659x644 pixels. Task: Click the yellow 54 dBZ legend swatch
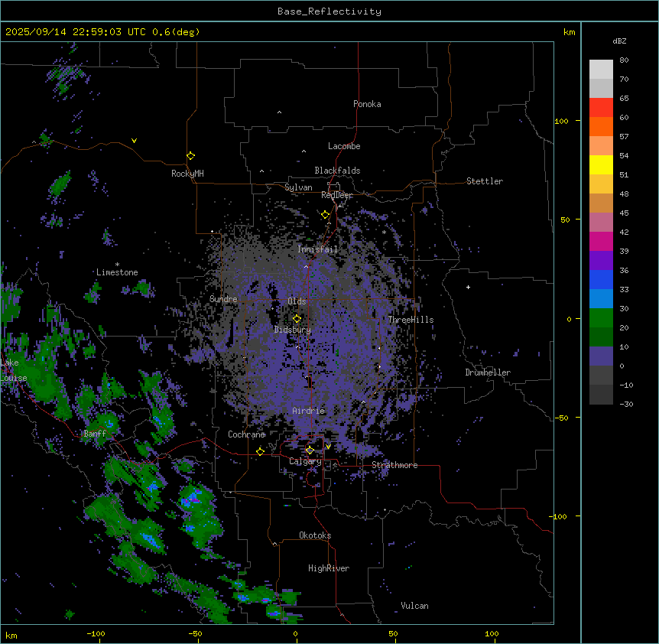601,164
